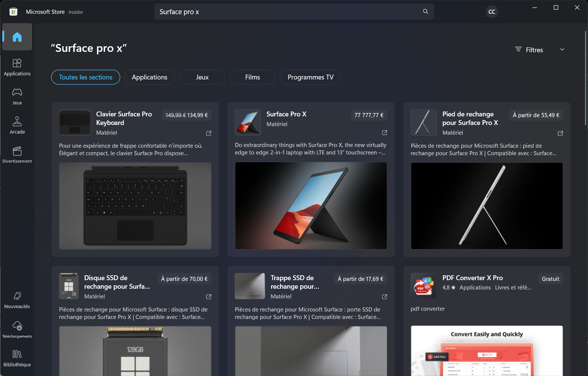Viewport: 588px width, 376px height.
Task: Open the Surface keyboard large product image
Action: coord(135,206)
